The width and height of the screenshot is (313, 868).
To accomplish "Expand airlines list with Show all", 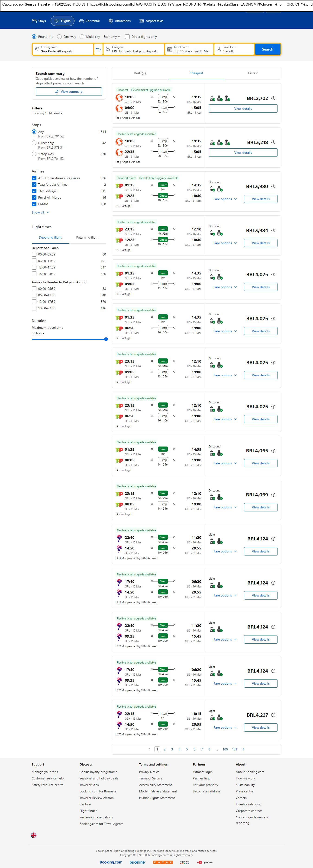I will 40,213.
